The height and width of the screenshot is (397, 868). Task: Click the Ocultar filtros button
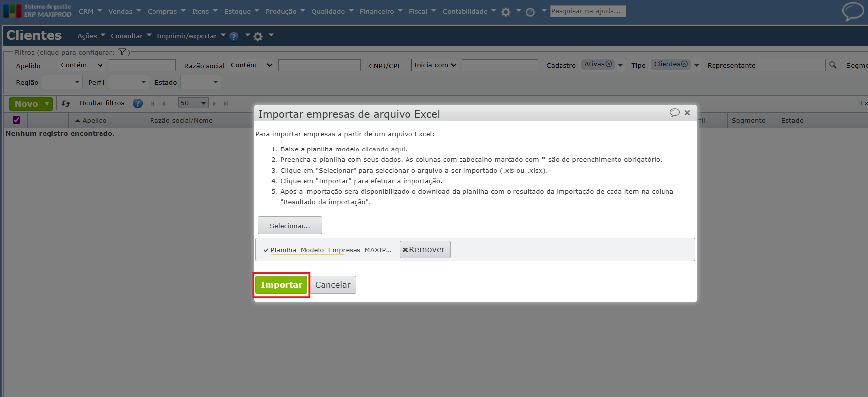(102, 103)
